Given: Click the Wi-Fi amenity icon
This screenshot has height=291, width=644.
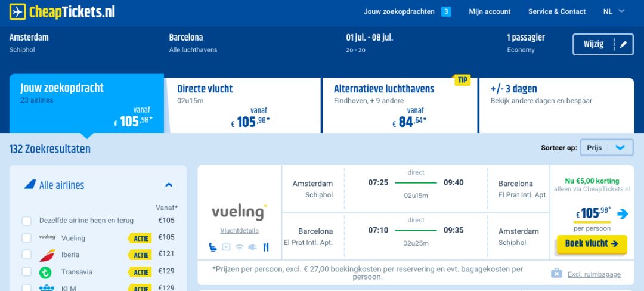Looking at the screenshot, I should pos(240,247).
